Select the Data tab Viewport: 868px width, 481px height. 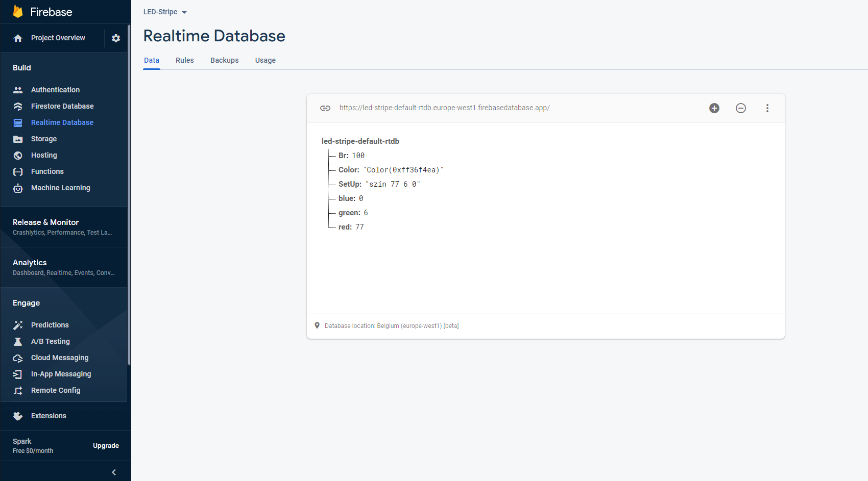[152, 60]
